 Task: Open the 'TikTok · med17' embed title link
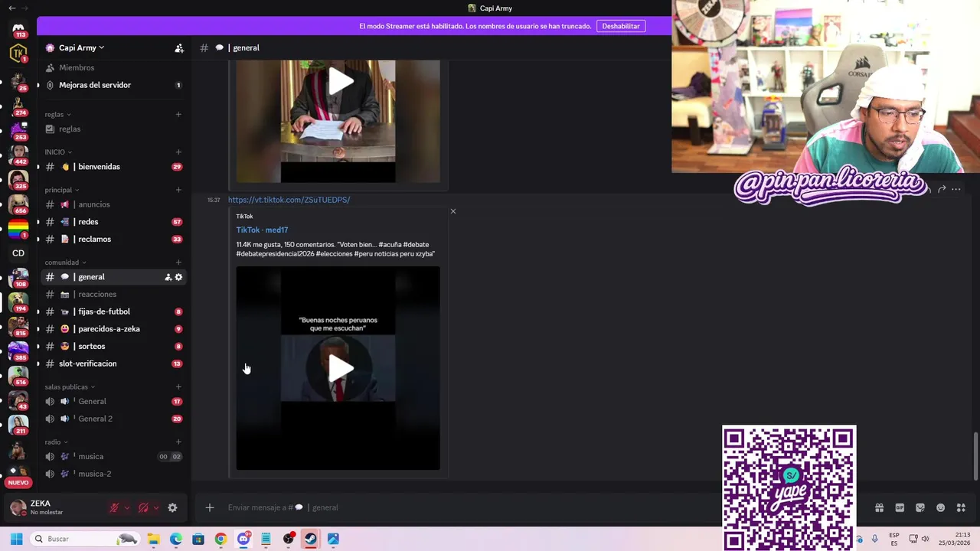pos(262,230)
